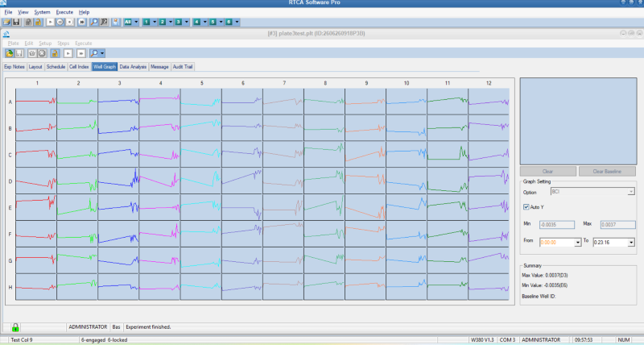
Task: Click the save disk icon in main toolbar
Action: (16, 23)
